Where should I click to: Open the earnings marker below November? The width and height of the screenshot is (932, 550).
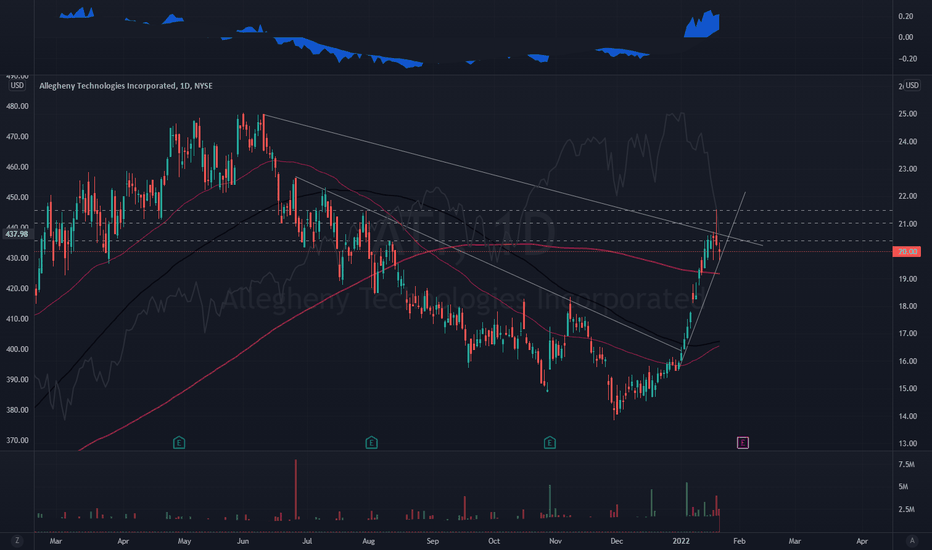550,442
